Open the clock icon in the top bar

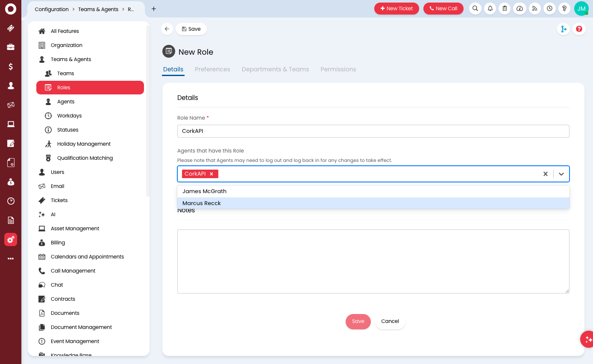coord(549,9)
